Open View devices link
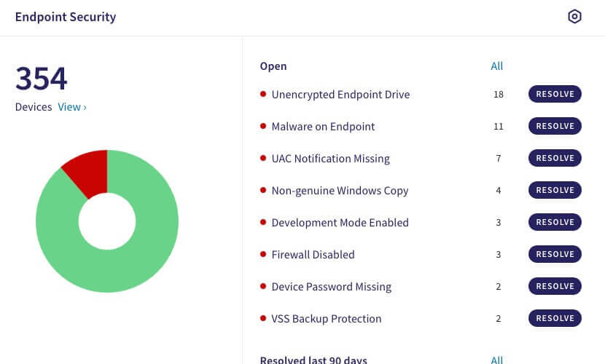This screenshot has width=605, height=364. (72, 107)
